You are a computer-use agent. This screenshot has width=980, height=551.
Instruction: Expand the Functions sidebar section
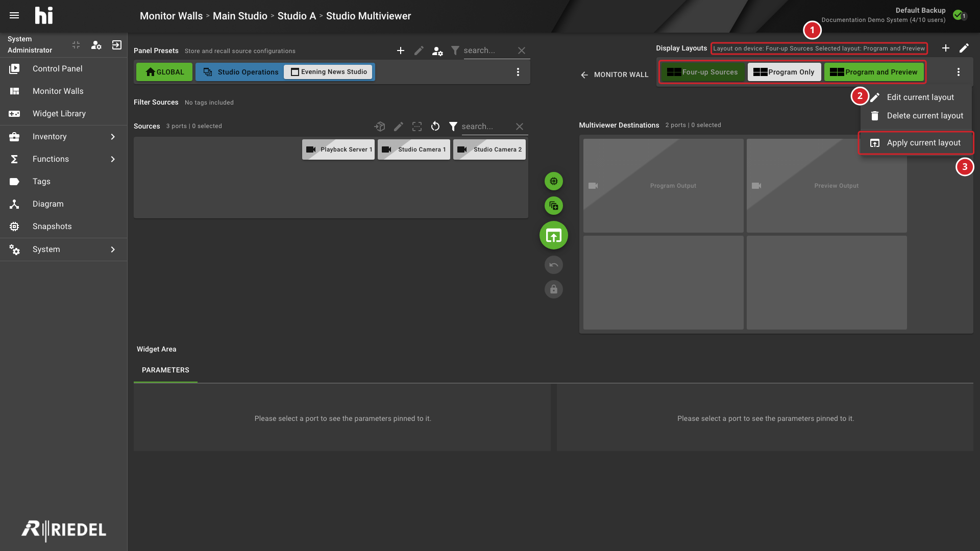click(x=64, y=159)
